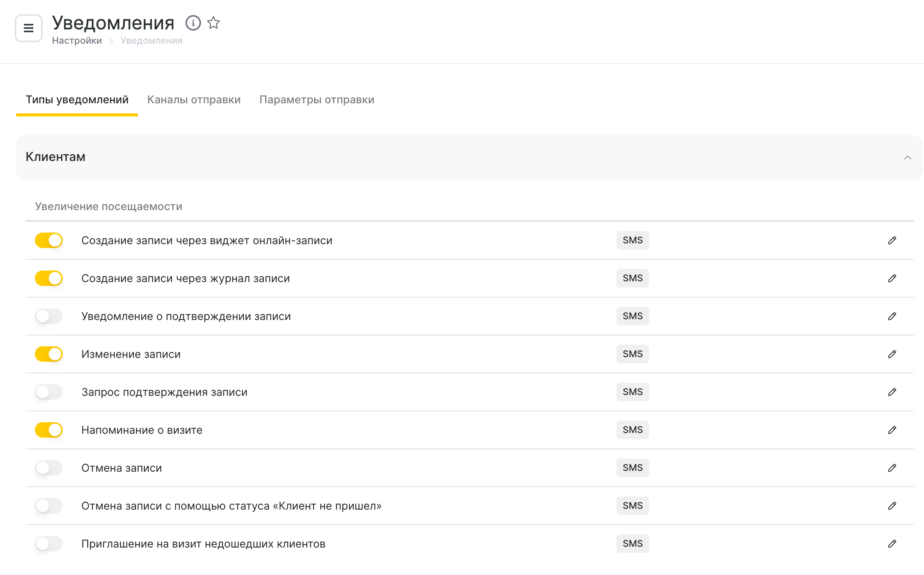Turn off the «Напоминание о визите» toggle
The width and height of the screenshot is (924, 575).
coord(49,430)
